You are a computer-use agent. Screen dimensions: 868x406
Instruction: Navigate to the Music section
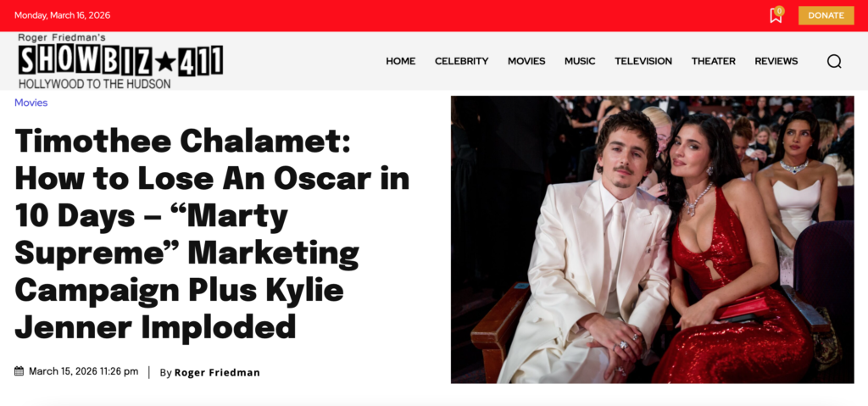[x=580, y=61]
